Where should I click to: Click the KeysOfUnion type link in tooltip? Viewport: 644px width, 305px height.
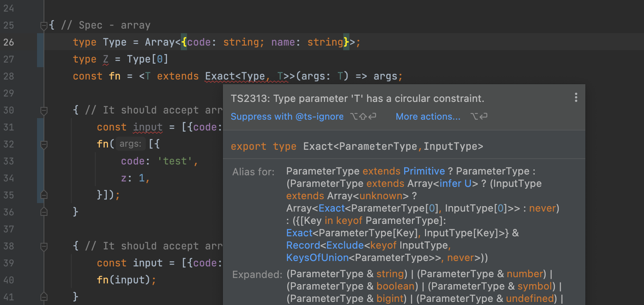click(317, 258)
